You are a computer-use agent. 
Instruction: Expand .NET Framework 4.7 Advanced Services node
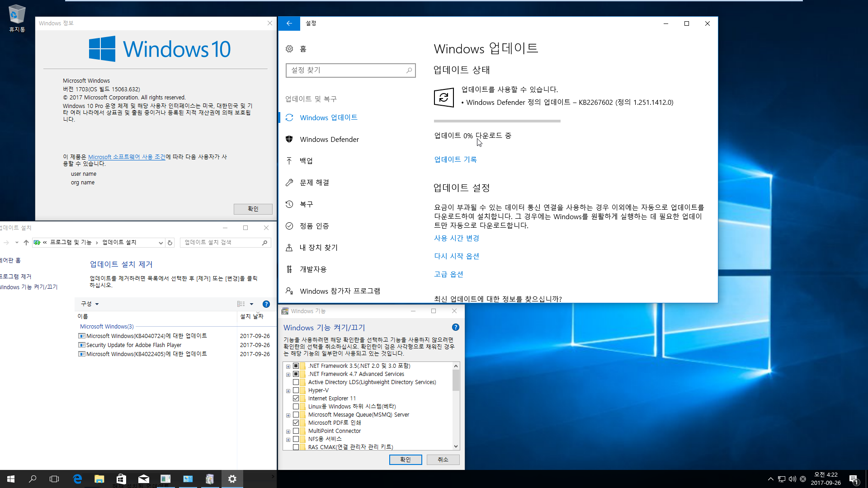point(288,375)
